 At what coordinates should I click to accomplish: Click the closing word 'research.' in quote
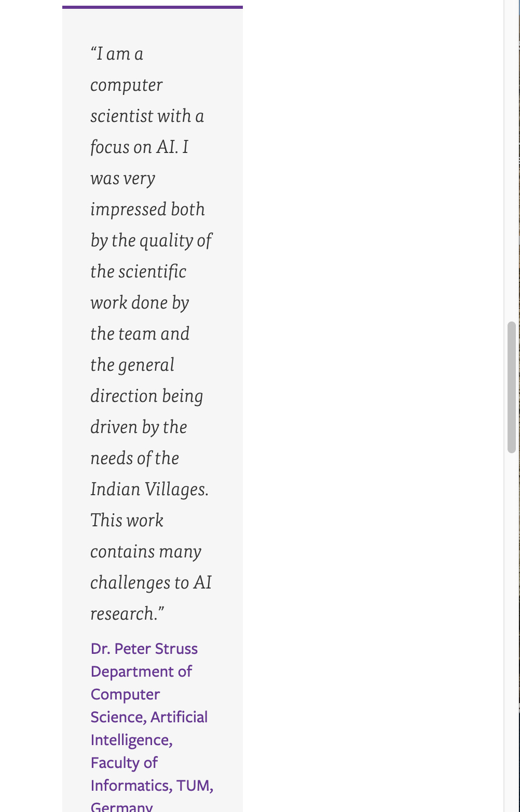coord(127,614)
